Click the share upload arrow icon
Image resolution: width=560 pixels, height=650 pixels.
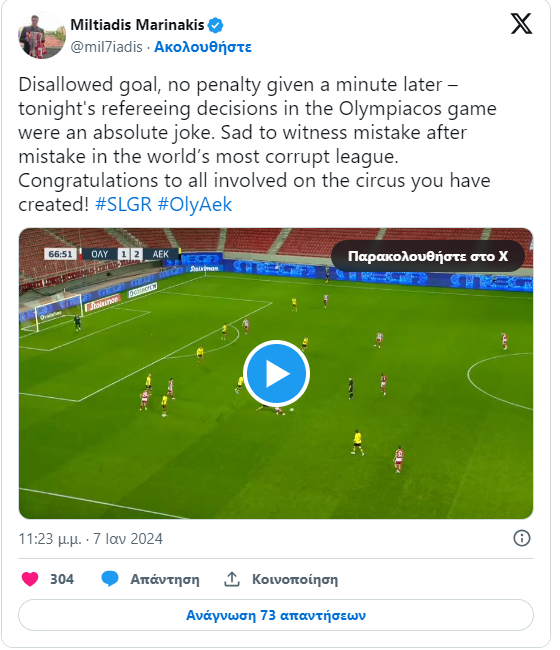(232, 579)
